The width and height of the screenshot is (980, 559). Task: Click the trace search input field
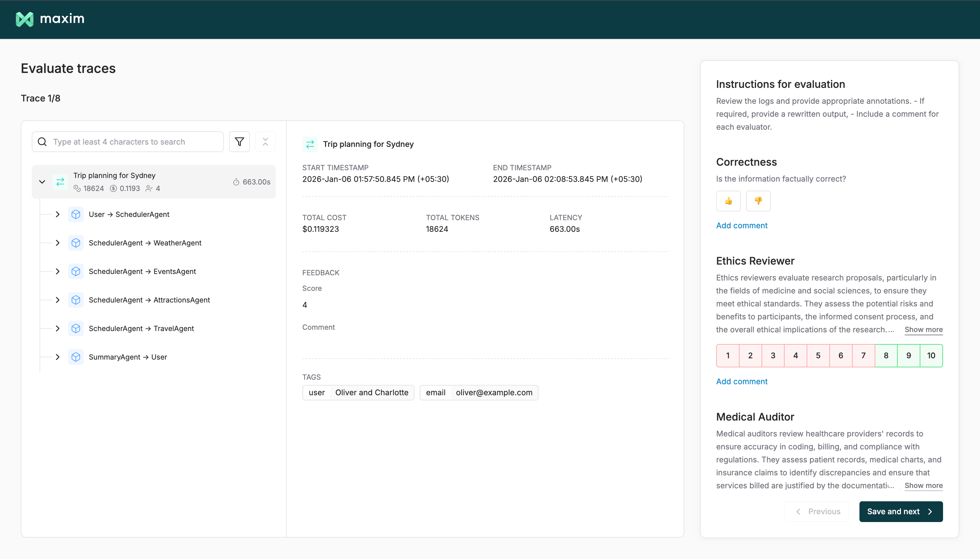coord(128,142)
